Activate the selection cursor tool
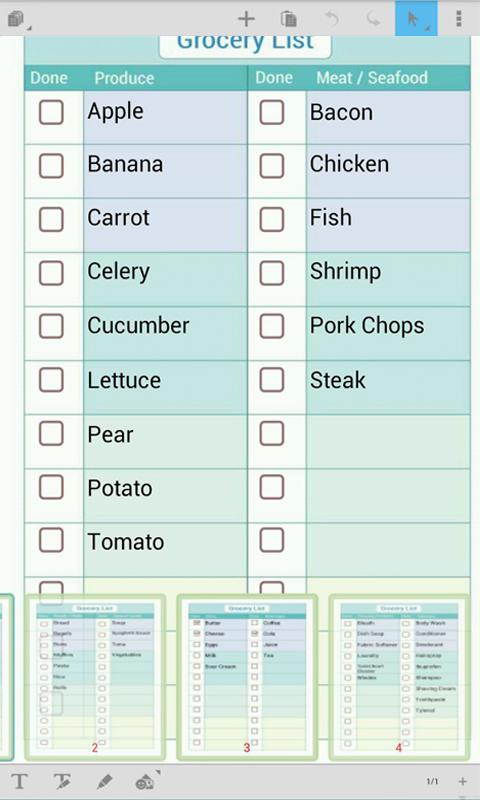 click(416, 18)
